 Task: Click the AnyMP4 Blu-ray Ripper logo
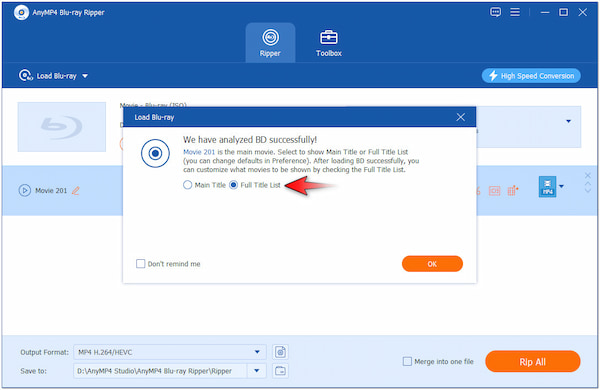pos(21,13)
